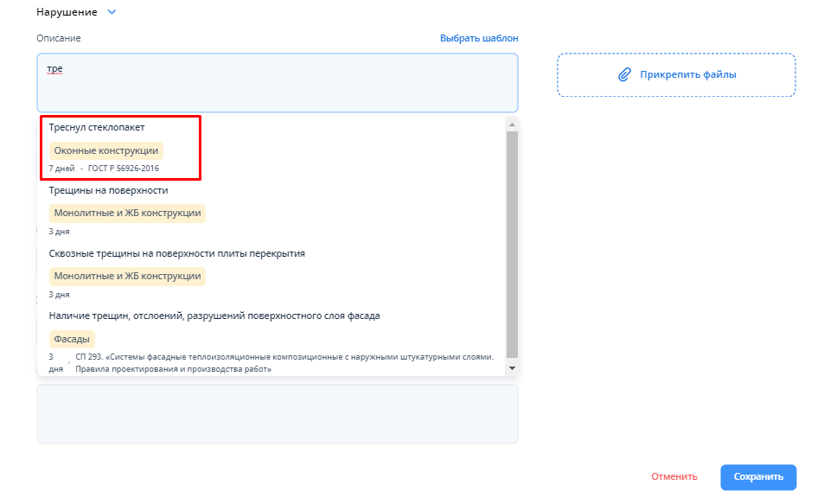Image resolution: width=830 pixels, height=504 pixels.
Task: Click the suggestions list scrollbar thumb
Action: pos(511,242)
